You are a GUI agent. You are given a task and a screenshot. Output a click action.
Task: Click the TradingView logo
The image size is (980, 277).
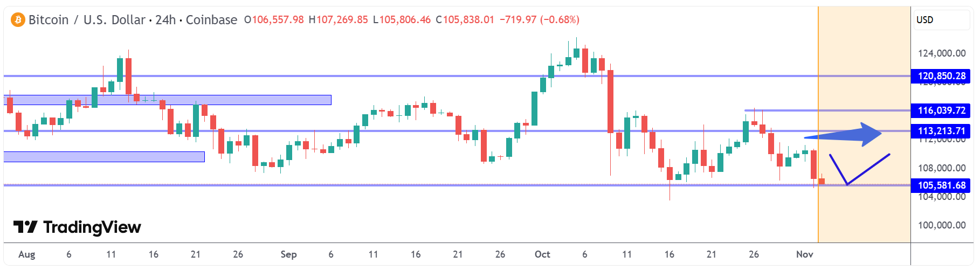(77, 227)
